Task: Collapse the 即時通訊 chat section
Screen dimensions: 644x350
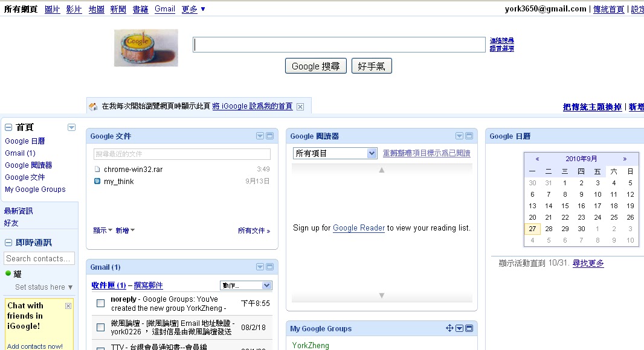Action: click(8, 243)
